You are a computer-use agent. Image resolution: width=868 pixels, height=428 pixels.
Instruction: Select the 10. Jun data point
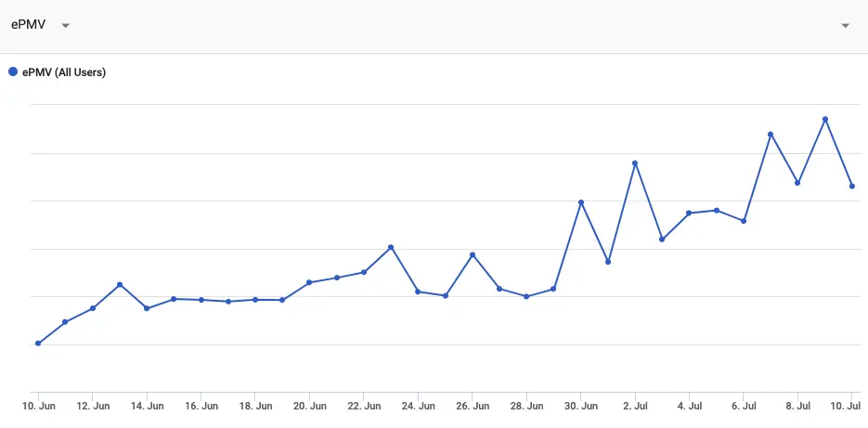pos(38,344)
